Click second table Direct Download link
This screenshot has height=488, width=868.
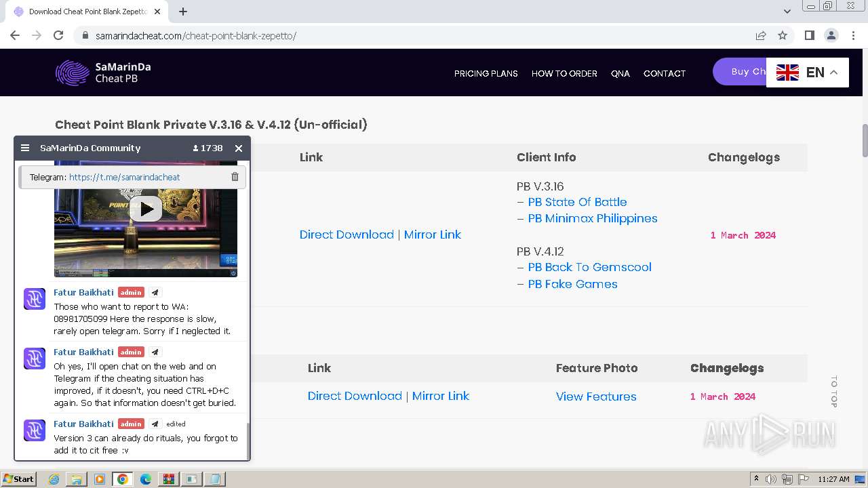(x=355, y=396)
